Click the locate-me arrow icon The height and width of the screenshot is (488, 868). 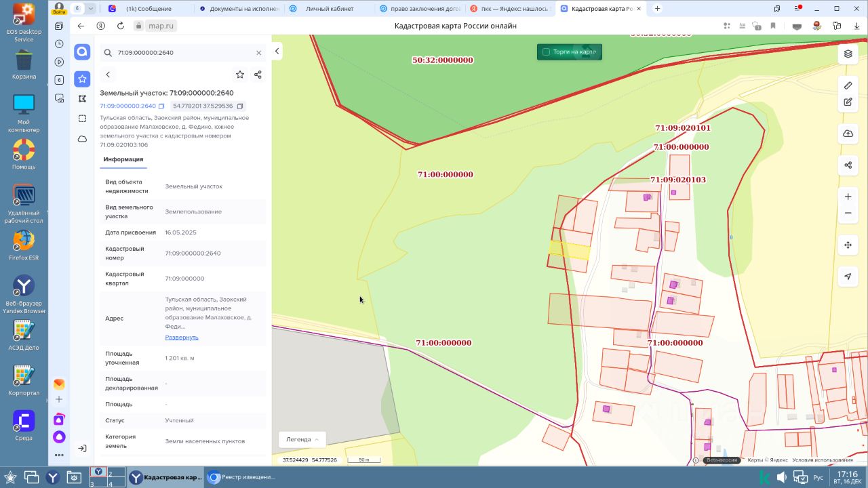[848, 277]
